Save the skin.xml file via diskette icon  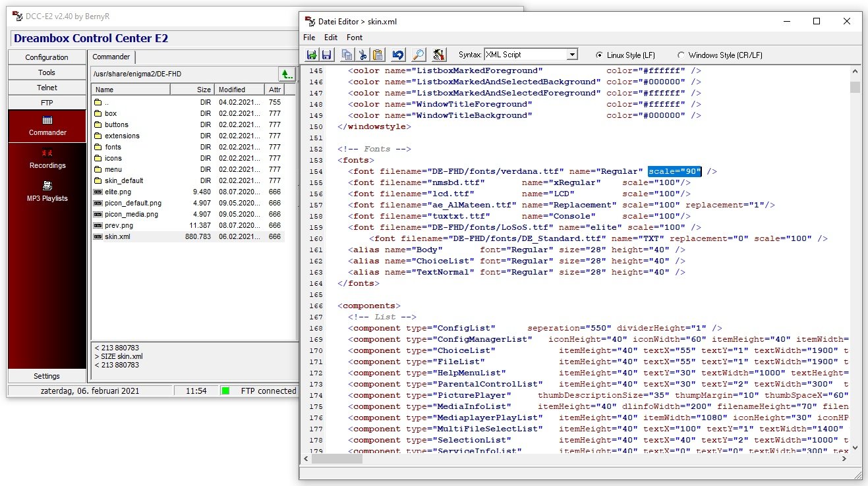pyautogui.click(x=326, y=55)
